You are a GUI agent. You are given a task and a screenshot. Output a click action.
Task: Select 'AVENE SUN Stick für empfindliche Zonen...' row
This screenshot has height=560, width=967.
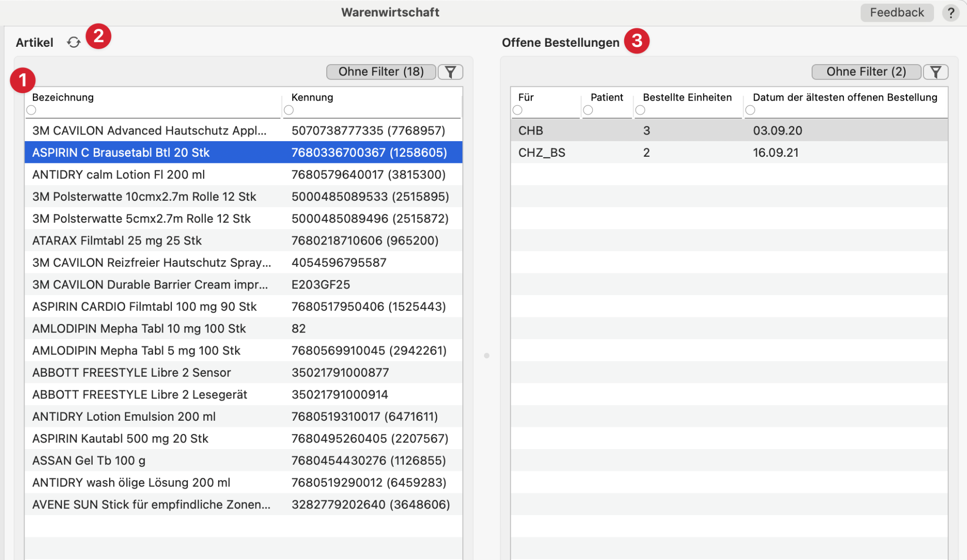tap(244, 504)
